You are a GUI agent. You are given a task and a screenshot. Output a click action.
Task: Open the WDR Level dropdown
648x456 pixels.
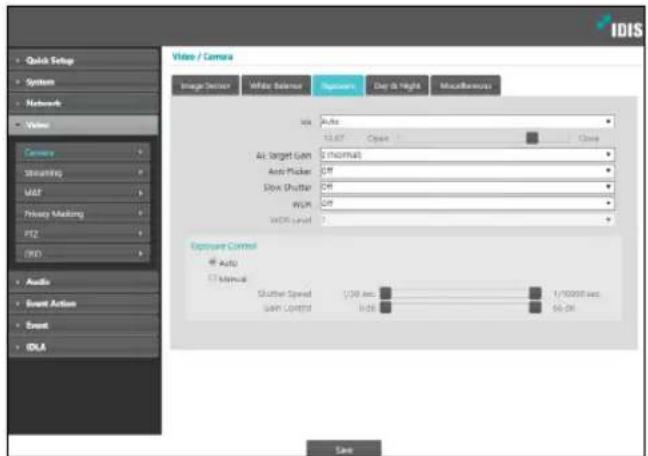pos(467,220)
